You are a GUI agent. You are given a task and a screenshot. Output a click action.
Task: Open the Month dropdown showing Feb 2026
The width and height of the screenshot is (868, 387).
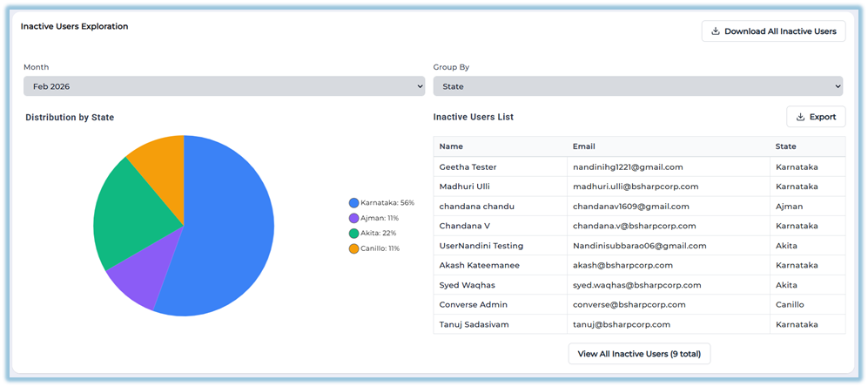pos(224,86)
